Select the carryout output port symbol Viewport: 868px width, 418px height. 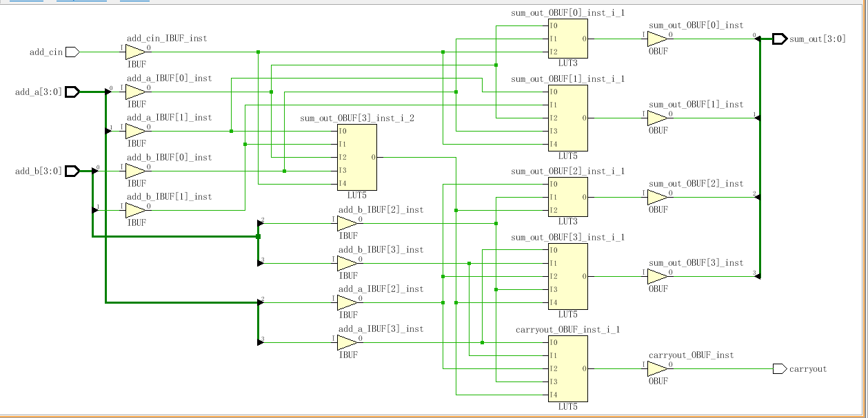[779, 369]
